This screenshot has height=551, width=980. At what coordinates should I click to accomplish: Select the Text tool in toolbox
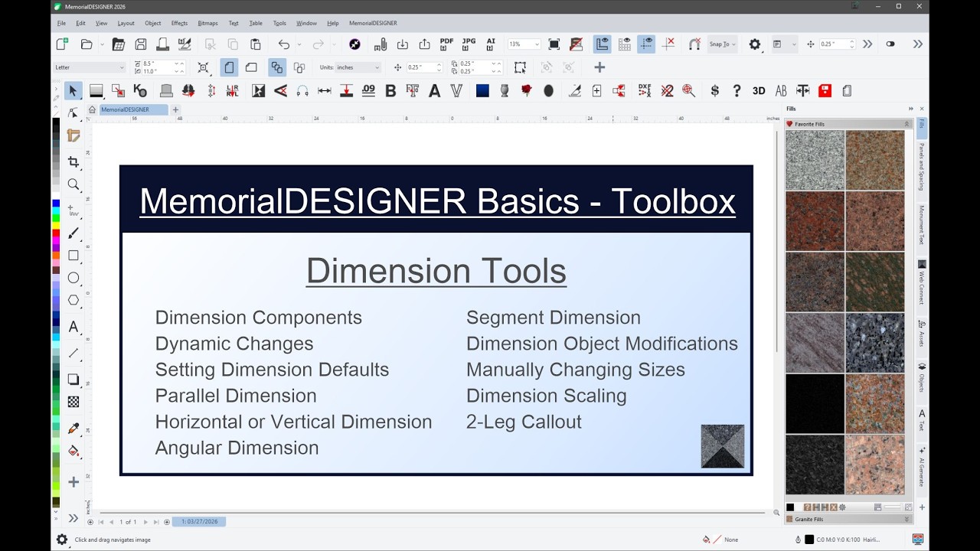(x=73, y=327)
